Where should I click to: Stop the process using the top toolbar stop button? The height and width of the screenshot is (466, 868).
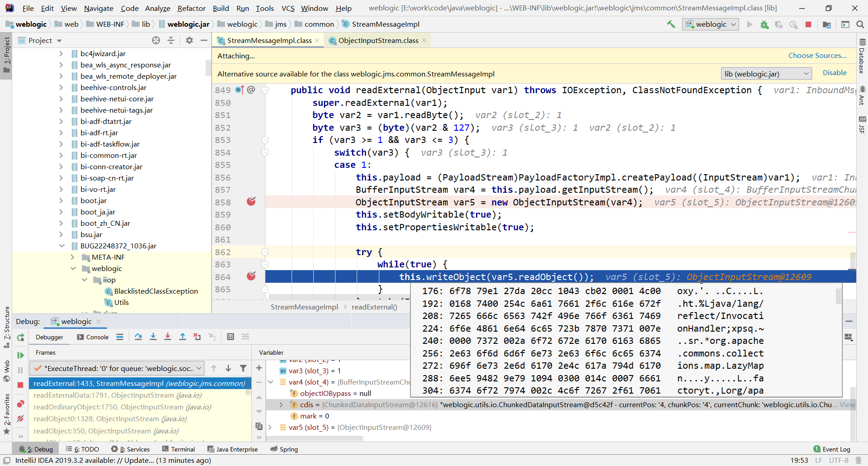coord(808,24)
